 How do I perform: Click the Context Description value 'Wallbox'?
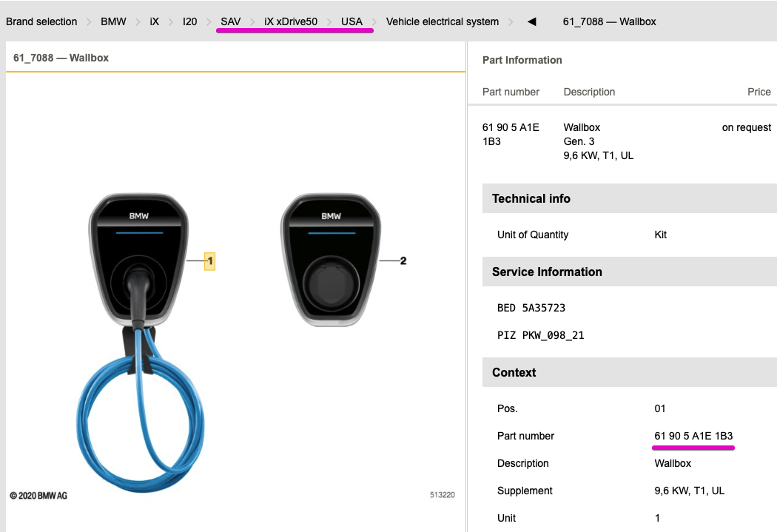(x=673, y=463)
